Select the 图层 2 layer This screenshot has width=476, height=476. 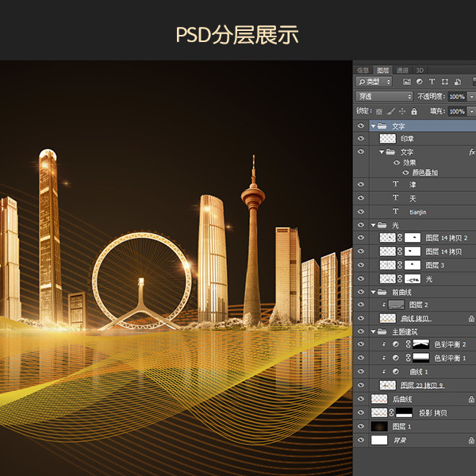coord(418,305)
